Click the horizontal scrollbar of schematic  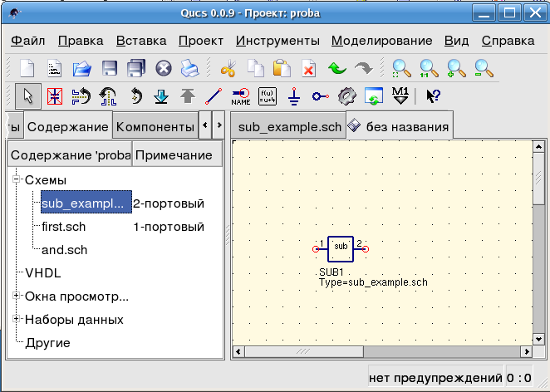382,351
